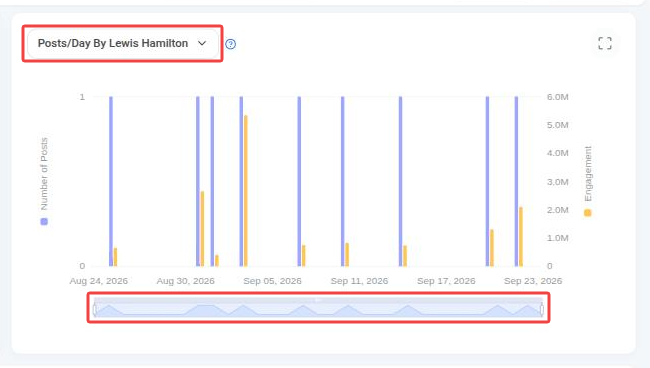Click the Sep 05, 2026 axis label
650x368 pixels.
[272, 281]
